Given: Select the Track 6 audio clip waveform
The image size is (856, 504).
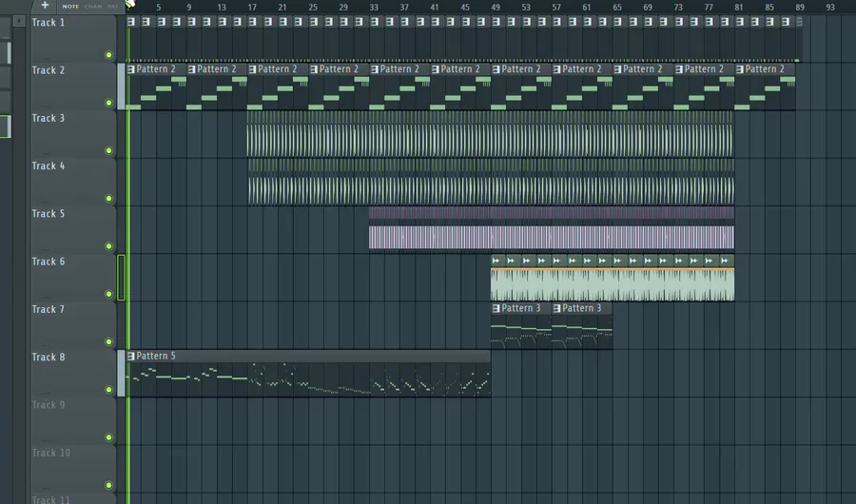Looking at the screenshot, I should coord(613,284).
